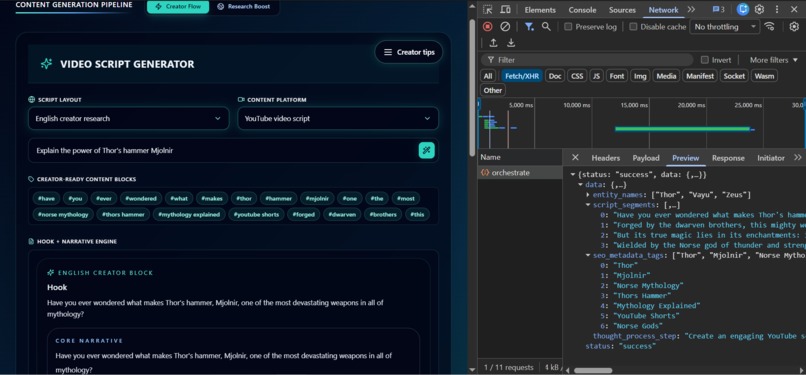Stop recording network log
This screenshot has height=375, width=806.
(488, 26)
